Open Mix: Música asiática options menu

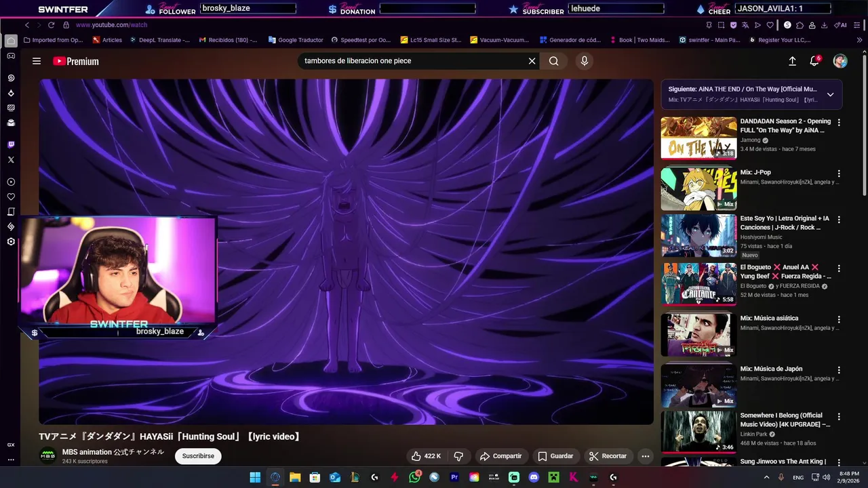(x=839, y=319)
